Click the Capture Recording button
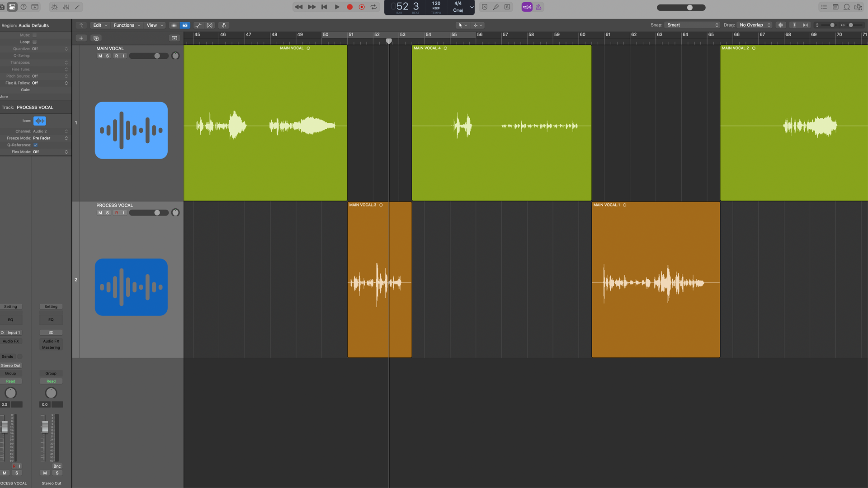 [x=362, y=7]
